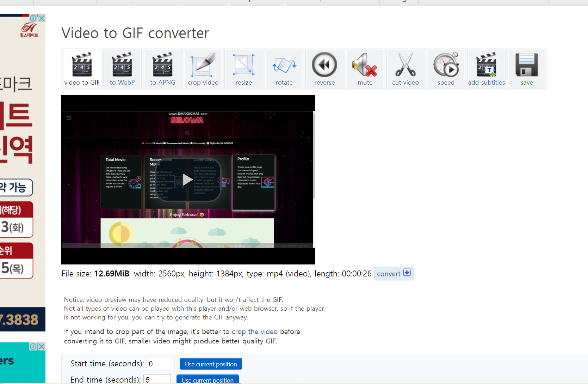Use current position for End time
This screenshot has height=384, width=588.
[x=208, y=379]
